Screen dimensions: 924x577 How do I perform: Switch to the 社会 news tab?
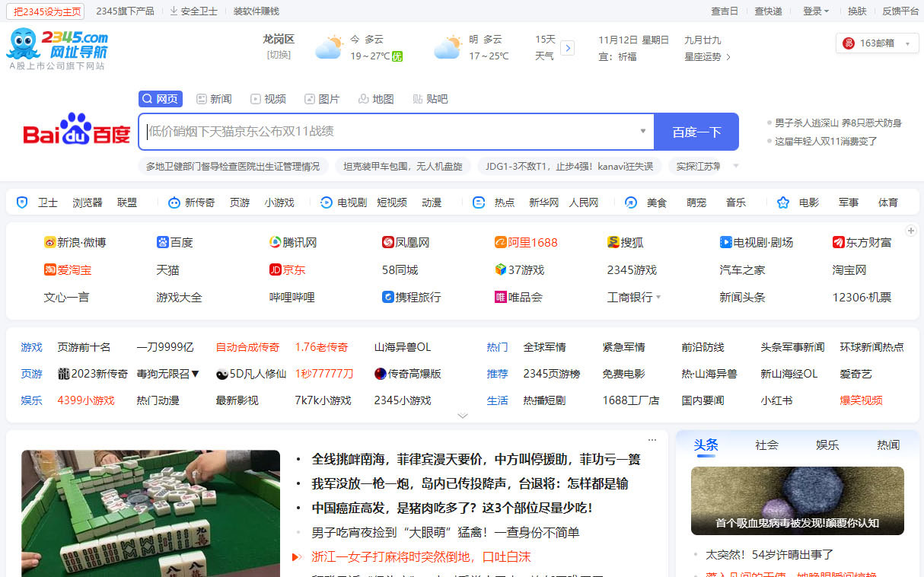click(766, 445)
